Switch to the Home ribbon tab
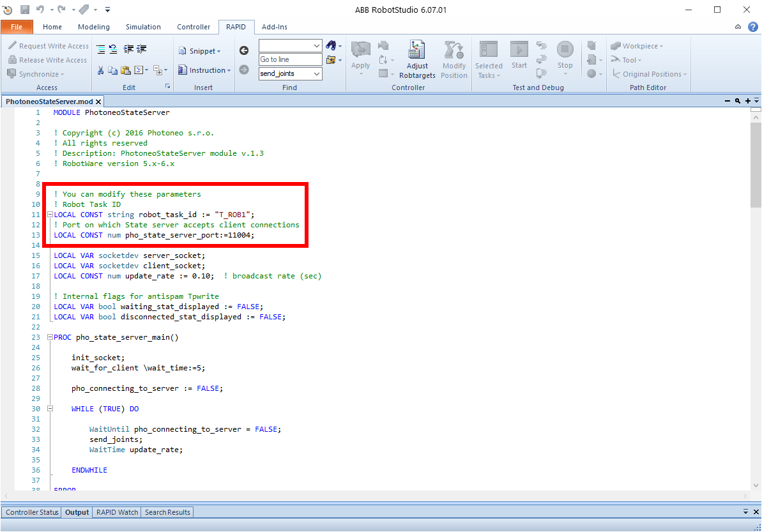Image resolution: width=762 pixels, height=532 pixels. coord(52,27)
